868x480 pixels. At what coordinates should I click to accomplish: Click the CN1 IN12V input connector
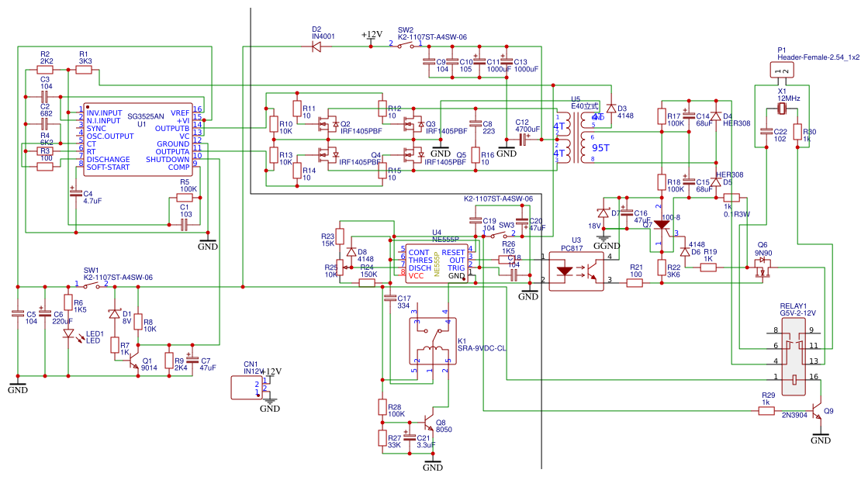(247, 388)
